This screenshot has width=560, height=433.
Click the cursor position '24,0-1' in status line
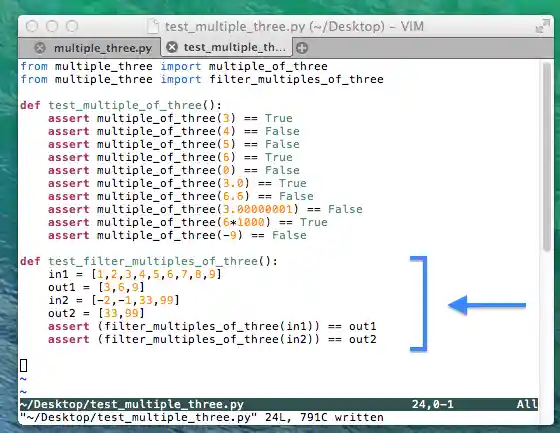(x=433, y=404)
